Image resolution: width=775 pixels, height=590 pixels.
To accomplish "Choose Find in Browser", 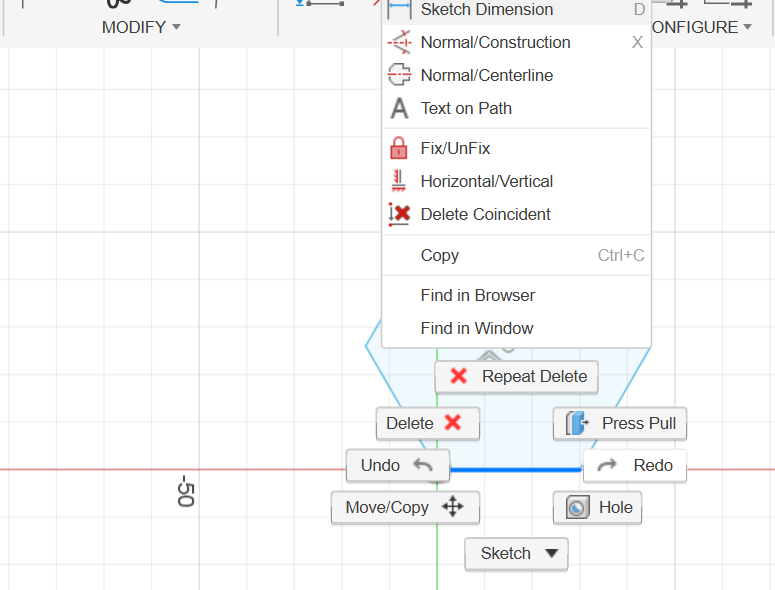I will (517, 295).
